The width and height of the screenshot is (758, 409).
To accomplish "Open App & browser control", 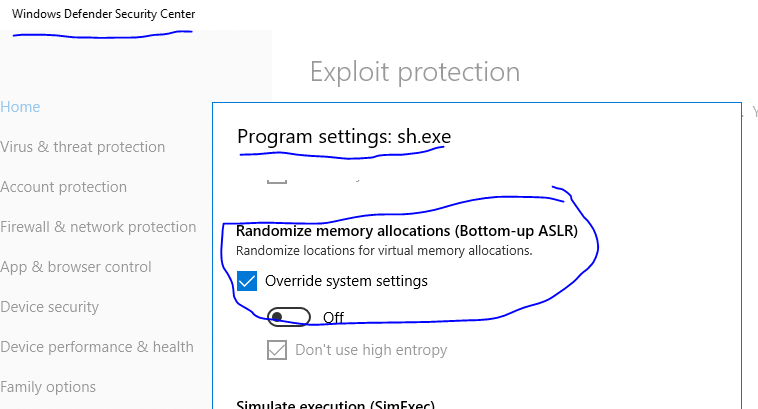I will pyautogui.click(x=75, y=267).
